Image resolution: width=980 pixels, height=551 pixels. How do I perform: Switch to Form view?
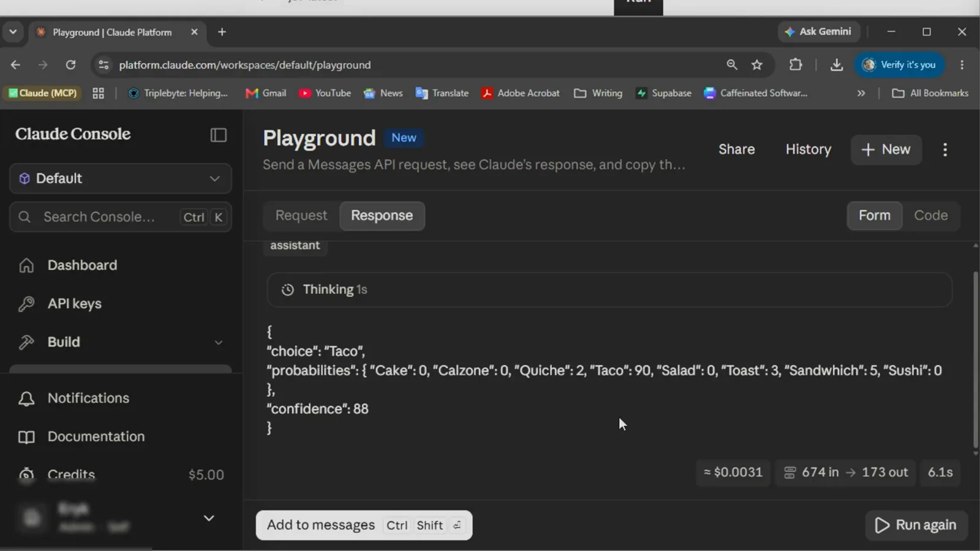pyautogui.click(x=875, y=216)
